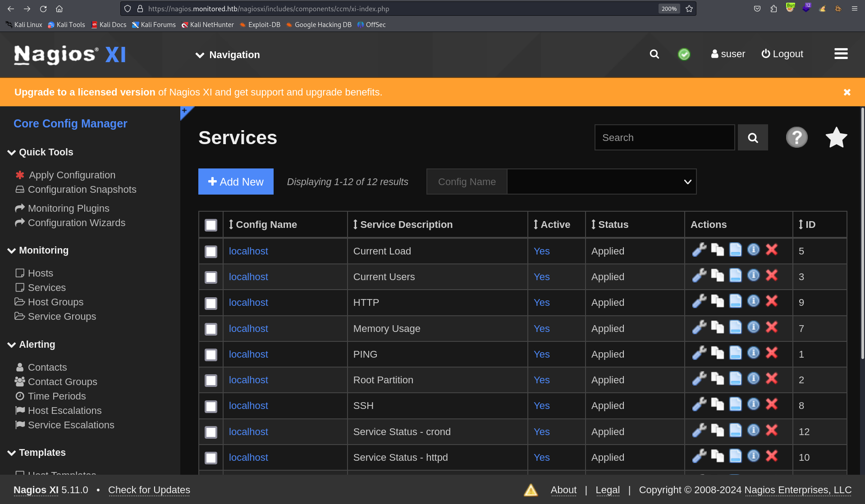This screenshot has width=865, height=504.
Task: Collapse the Templates section
Action: pos(37,453)
